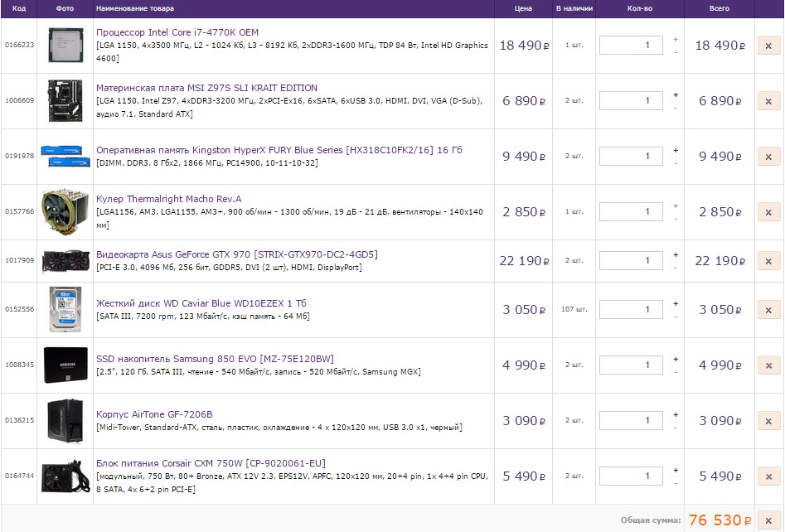Open Материнская плата MSI Z97S SLI link
This screenshot has width=785, height=532.
[x=206, y=88]
